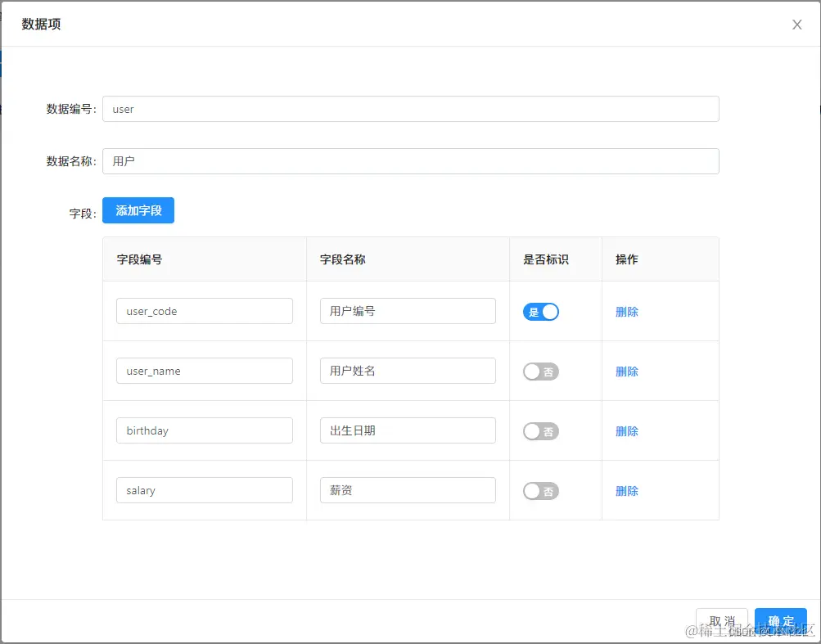This screenshot has width=821, height=644.
Task: Click the 数据名称 input containing 用户
Action: click(x=409, y=160)
